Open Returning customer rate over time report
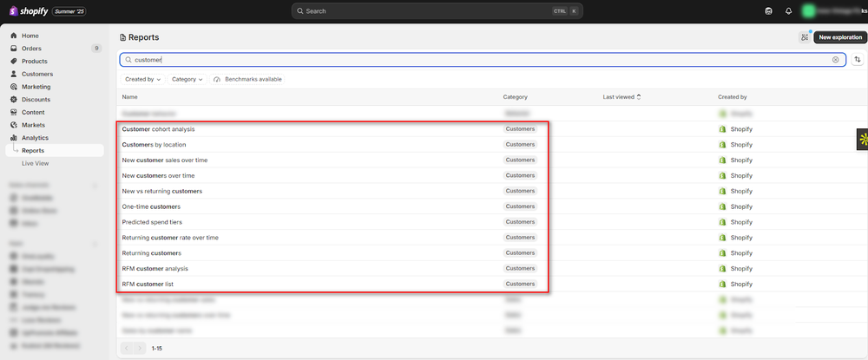868x360 pixels. 170,237
